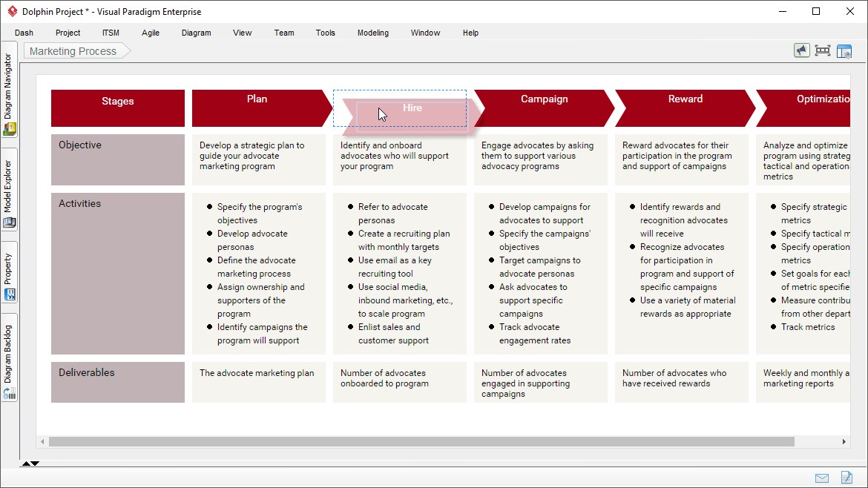
Task: Select the Deliverables row label
Action: tap(118, 382)
